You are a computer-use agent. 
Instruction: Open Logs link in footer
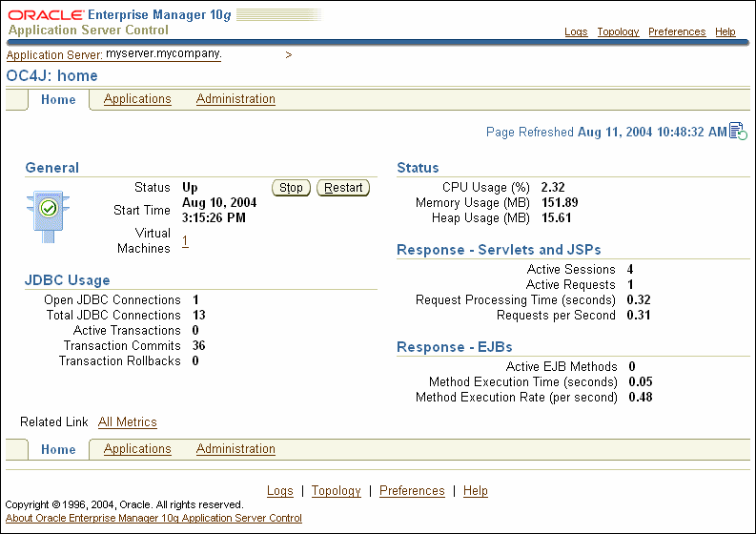pos(280,490)
